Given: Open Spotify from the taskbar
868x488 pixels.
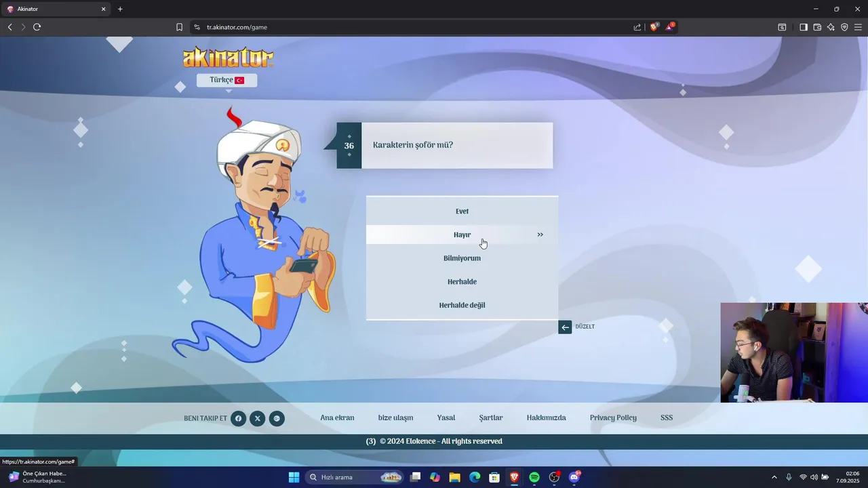Looking at the screenshot, I should pos(534,477).
